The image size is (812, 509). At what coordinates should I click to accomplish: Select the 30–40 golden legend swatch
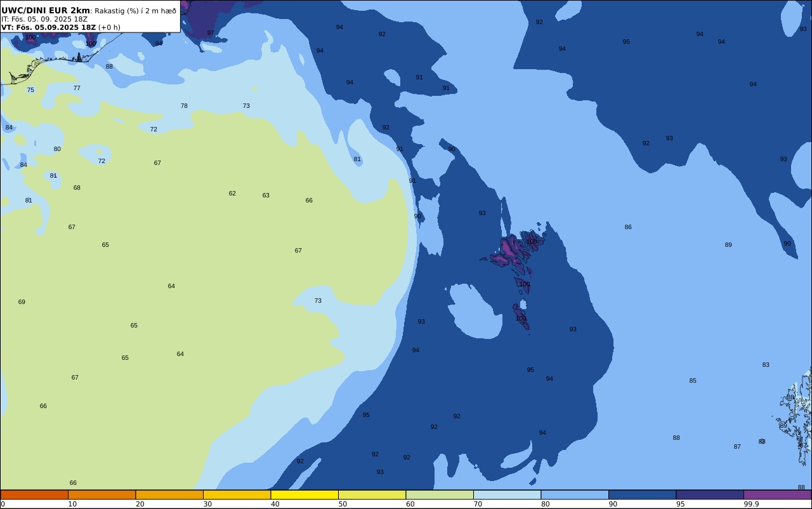pos(237,494)
